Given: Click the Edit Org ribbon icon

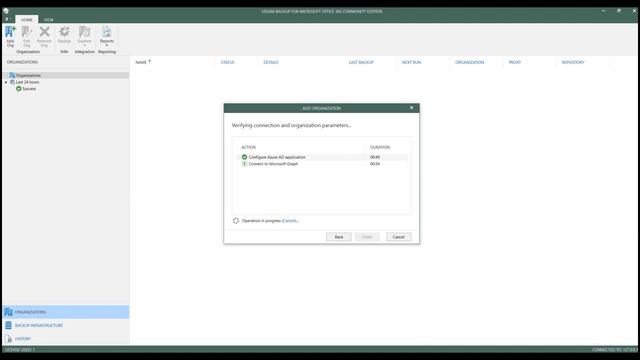Looking at the screenshot, I should [27, 36].
